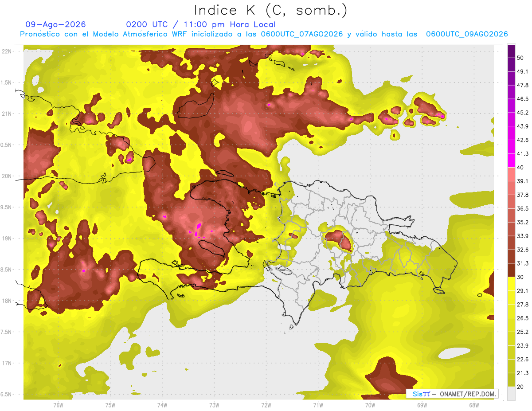Click colorbar value "43.9"
This screenshot has height=411, width=532.
click(523, 126)
